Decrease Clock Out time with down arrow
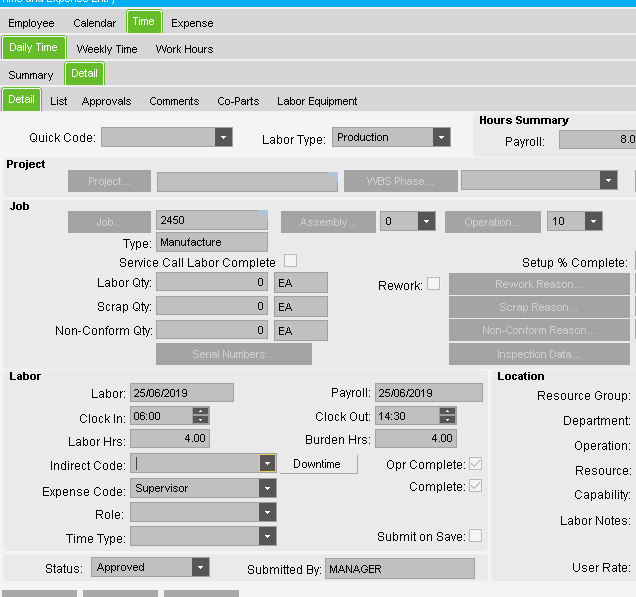Image resolution: width=636 pixels, height=597 pixels. pyautogui.click(x=447, y=420)
